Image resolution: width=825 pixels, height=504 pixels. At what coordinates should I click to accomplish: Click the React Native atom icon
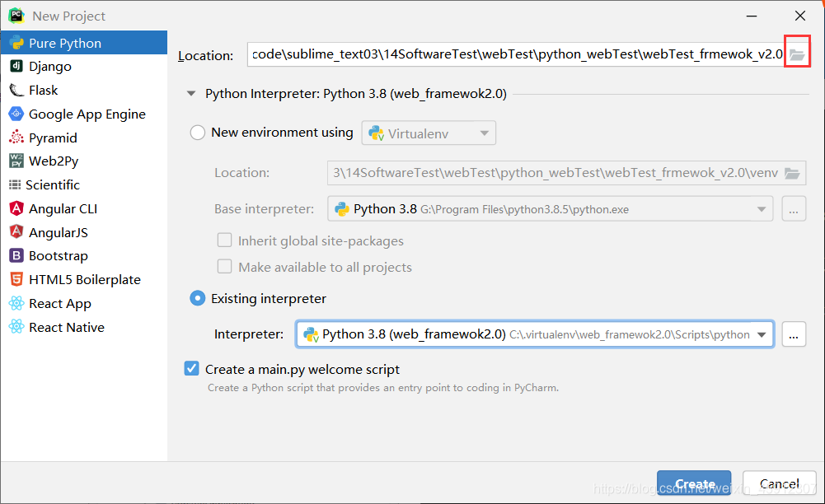click(16, 327)
